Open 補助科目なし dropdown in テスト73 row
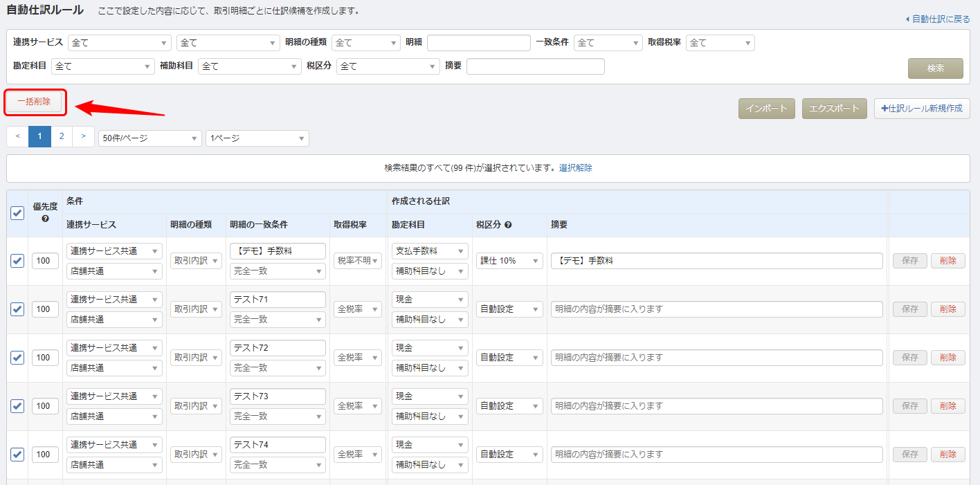The width and height of the screenshot is (980, 485). point(430,417)
